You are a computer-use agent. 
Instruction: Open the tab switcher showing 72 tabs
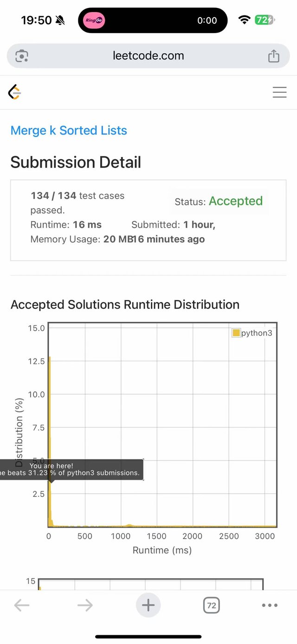(x=211, y=605)
